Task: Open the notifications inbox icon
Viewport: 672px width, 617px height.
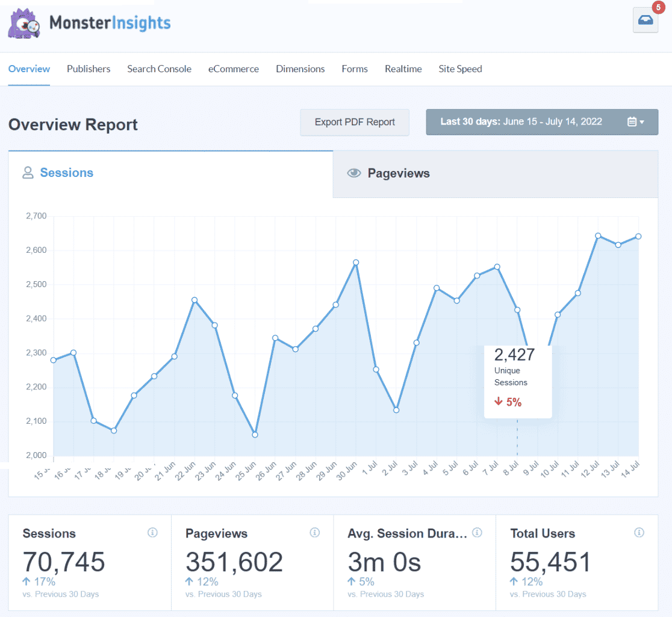Action: point(645,20)
